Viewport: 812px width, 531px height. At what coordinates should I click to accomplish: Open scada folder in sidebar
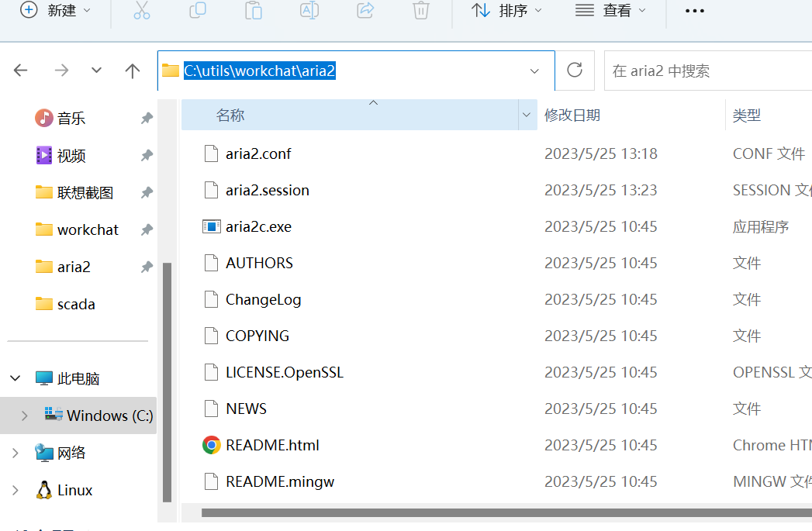pos(76,304)
